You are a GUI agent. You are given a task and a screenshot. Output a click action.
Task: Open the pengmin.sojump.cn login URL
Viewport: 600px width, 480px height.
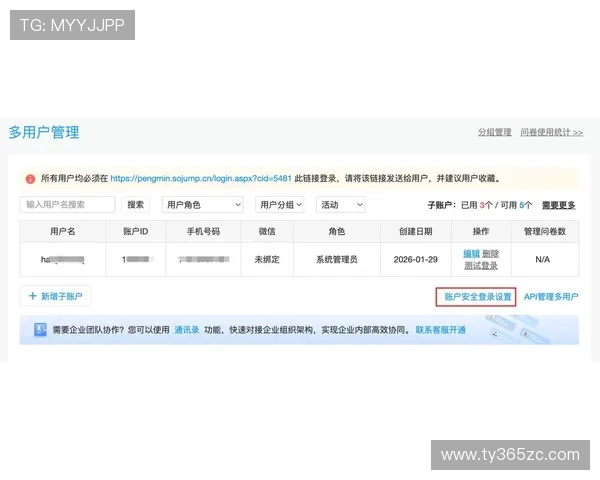201,178
